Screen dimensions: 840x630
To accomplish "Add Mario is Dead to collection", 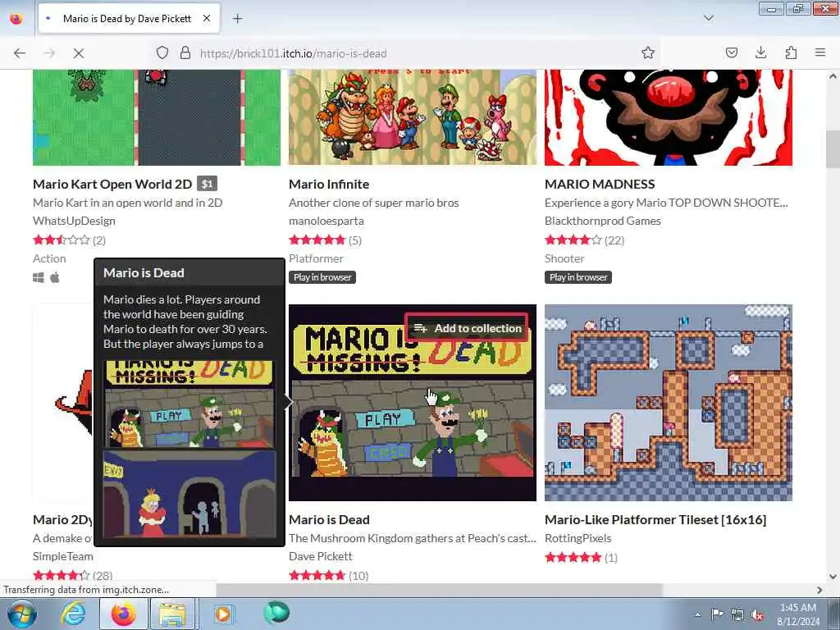I will coord(468,328).
